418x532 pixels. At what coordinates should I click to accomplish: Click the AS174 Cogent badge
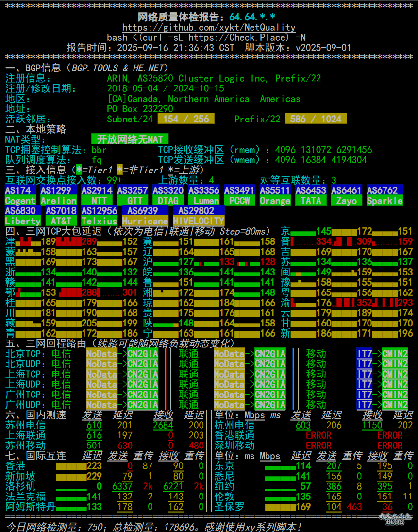coord(20,195)
